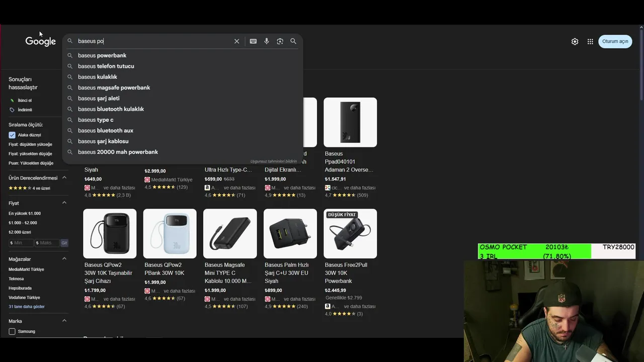This screenshot has height=362, width=644.
Task: Click Uygunsuz tahminleri bildirin link
Action: (x=274, y=161)
